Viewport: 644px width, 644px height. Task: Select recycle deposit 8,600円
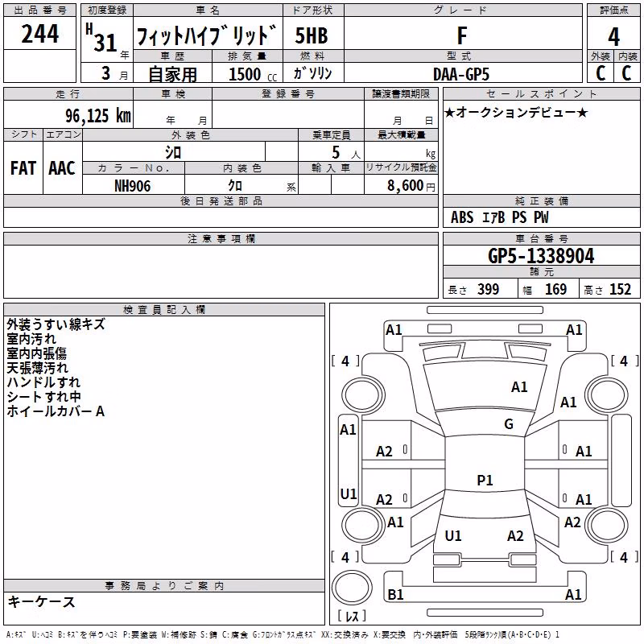click(x=411, y=186)
